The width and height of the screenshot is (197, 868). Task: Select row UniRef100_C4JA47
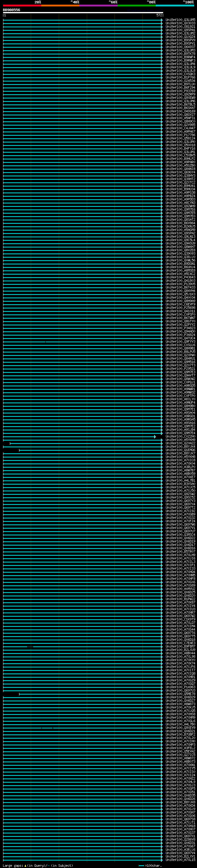coord(180,128)
